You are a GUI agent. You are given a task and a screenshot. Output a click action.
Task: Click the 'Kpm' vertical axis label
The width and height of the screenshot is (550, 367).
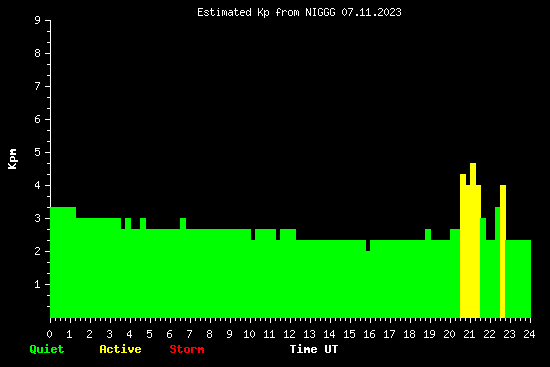click(13, 159)
